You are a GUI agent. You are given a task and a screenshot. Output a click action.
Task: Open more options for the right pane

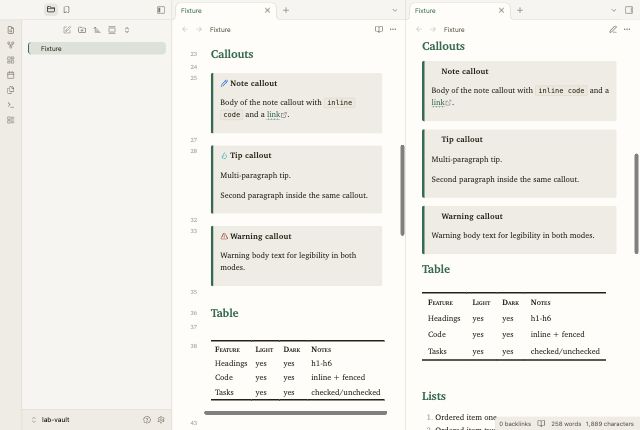click(x=627, y=29)
